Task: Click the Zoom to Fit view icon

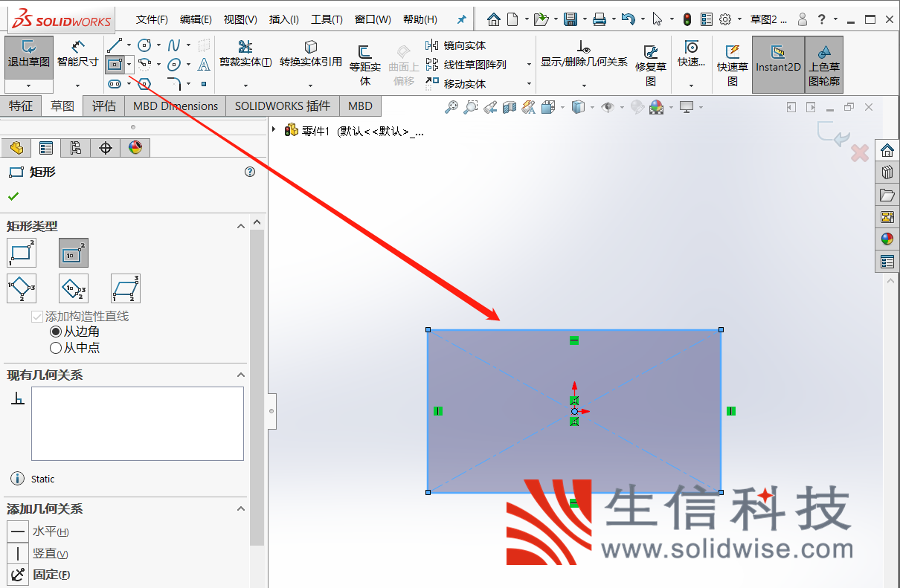Action: (x=451, y=108)
